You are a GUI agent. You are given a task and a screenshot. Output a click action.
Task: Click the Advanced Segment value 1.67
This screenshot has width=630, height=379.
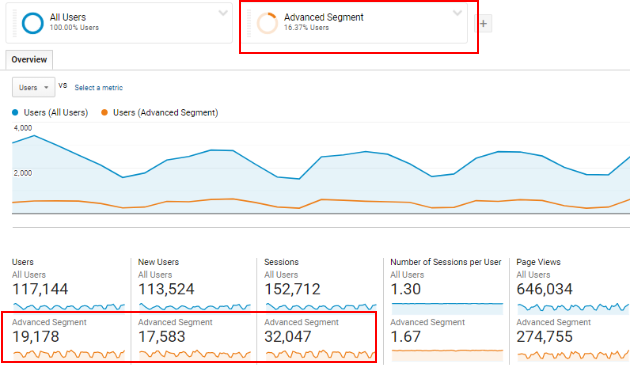pyautogui.click(x=405, y=336)
